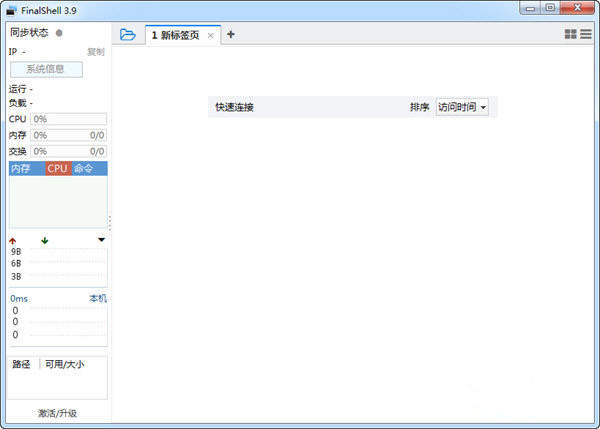
Task: Click the 本机 ping link
Action: [98, 298]
